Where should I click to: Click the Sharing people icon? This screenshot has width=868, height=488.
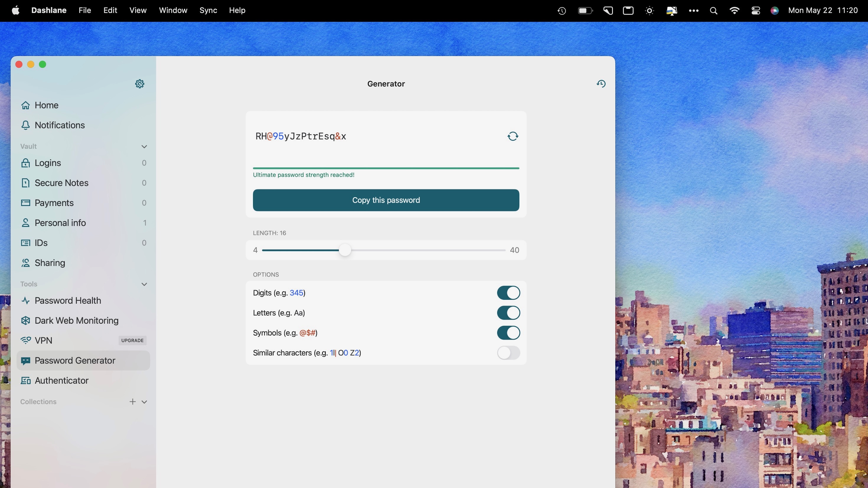25,263
